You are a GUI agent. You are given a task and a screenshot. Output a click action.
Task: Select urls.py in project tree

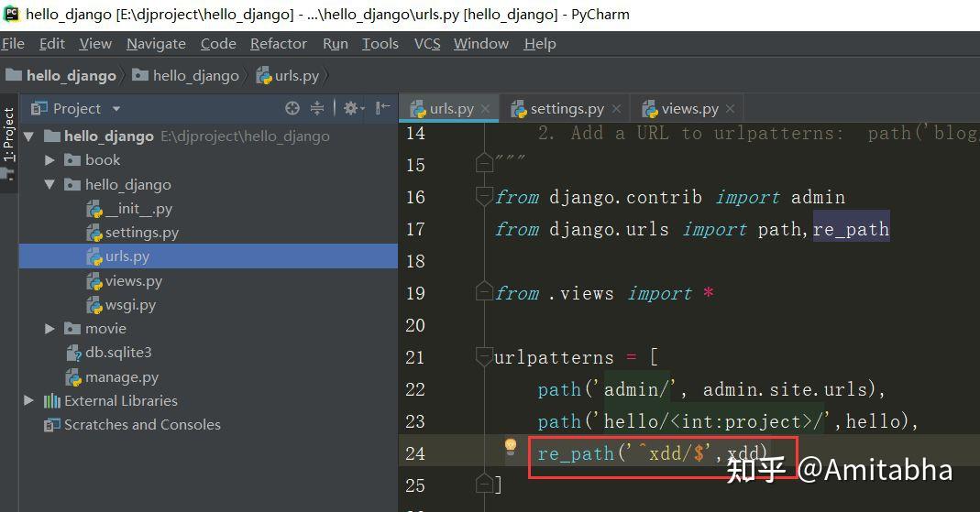127,256
